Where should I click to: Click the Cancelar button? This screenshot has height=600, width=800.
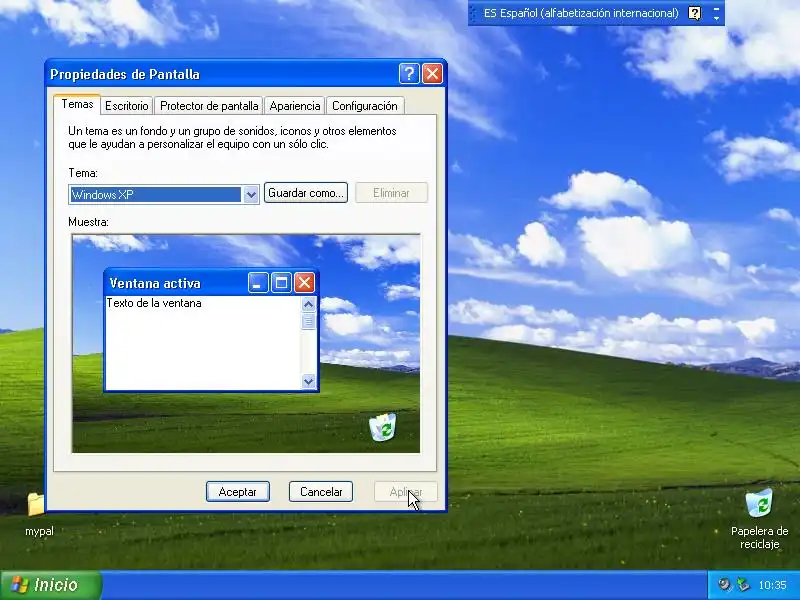(321, 492)
